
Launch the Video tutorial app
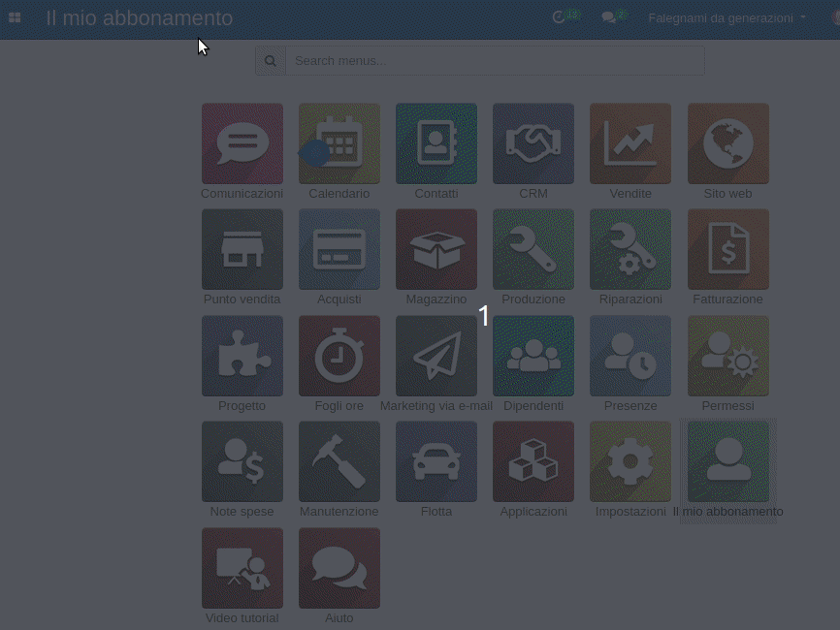coord(242,568)
